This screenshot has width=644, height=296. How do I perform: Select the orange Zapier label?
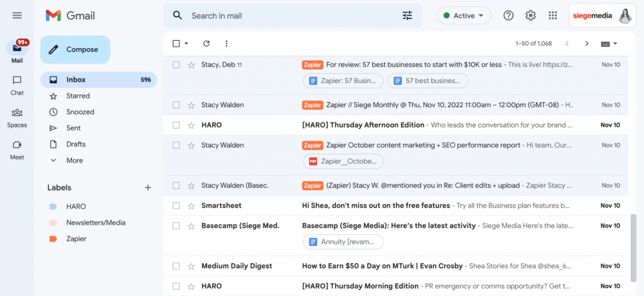76,239
